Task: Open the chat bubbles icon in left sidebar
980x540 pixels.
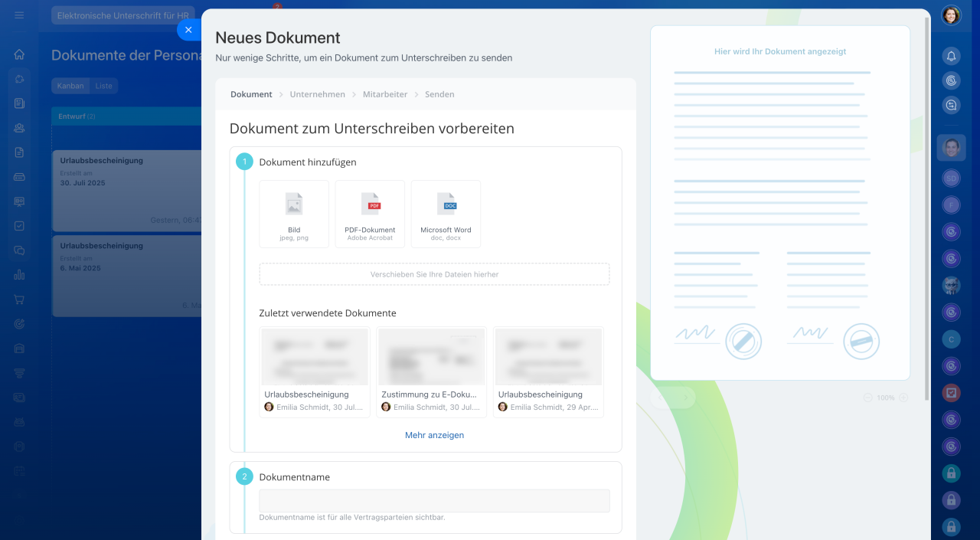Action: click(x=19, y=250)
